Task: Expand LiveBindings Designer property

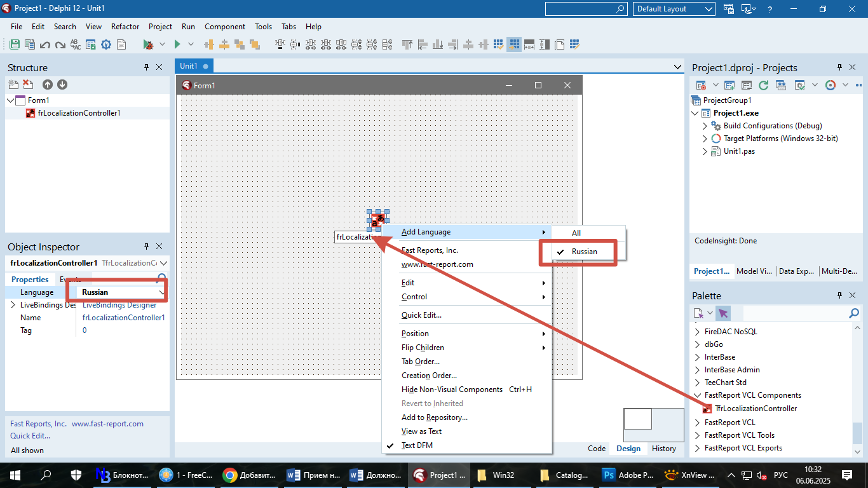Action: pyautogui.click(x=13, y=305)
